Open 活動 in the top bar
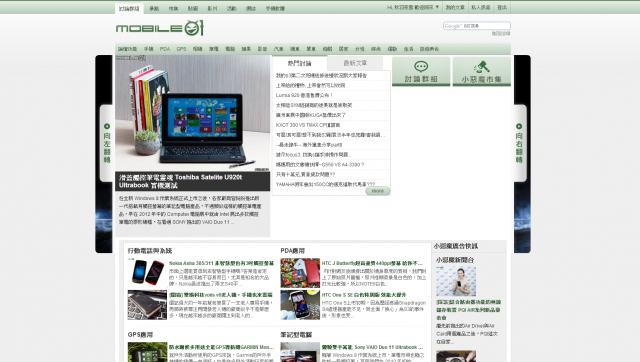The image size is (640, 362). click(x=231, y=8)
